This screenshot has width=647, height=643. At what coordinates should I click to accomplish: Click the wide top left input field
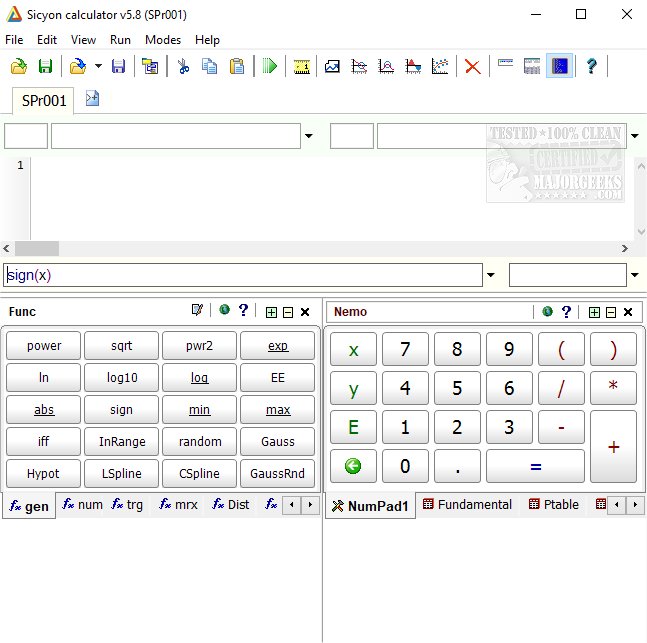point(176,136)
